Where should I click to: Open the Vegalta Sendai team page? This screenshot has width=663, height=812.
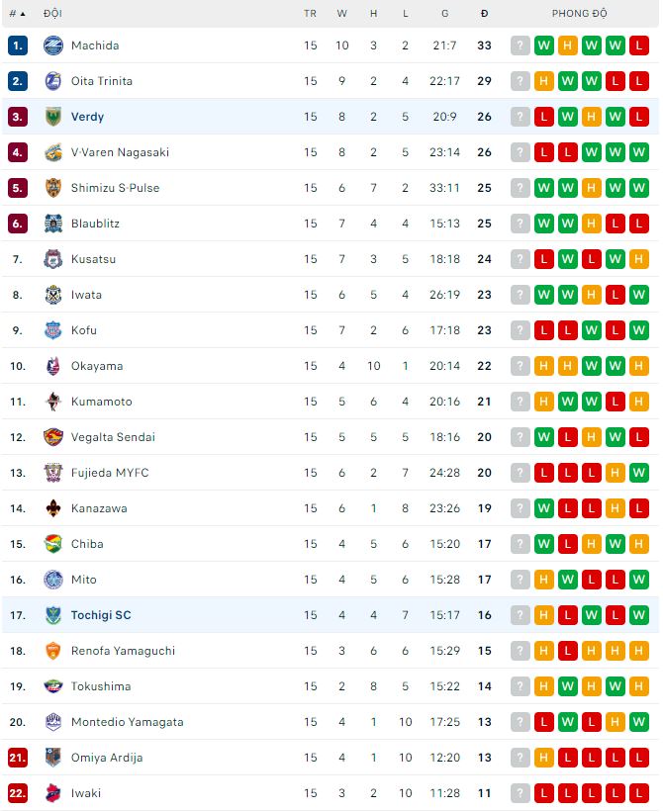[x=113, y=437]
